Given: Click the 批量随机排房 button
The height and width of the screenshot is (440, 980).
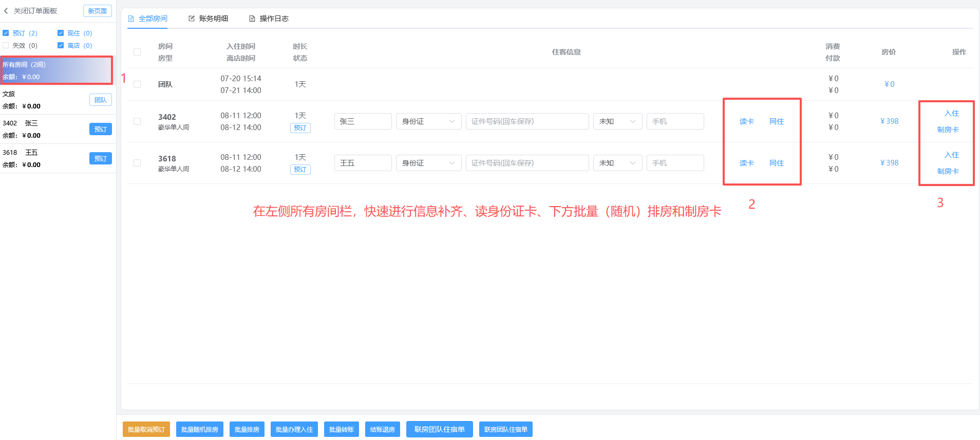Looking at the screenshot, I should 200,429.
